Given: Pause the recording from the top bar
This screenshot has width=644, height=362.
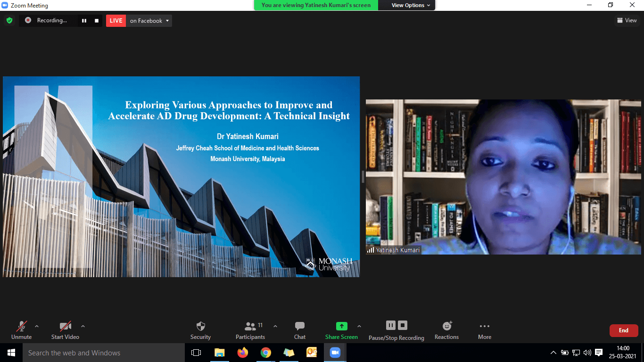Looking at the screenshot, I should pyautogui.click(x=84, y=21).
